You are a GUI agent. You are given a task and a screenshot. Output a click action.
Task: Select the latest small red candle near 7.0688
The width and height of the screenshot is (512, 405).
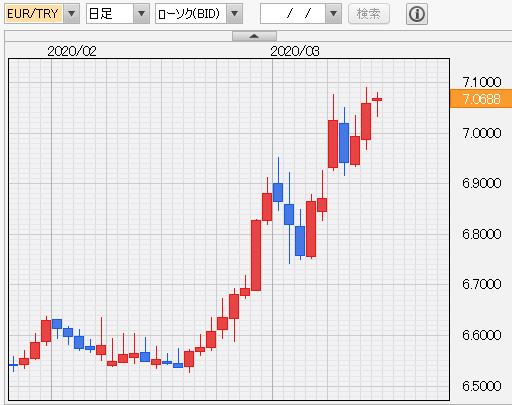377,99
